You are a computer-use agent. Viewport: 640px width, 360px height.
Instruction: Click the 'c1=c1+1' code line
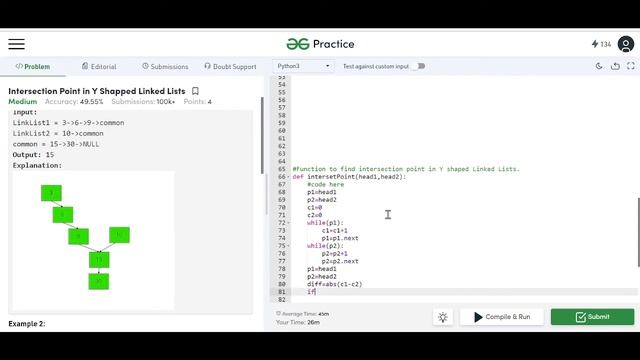pos(335,231)
